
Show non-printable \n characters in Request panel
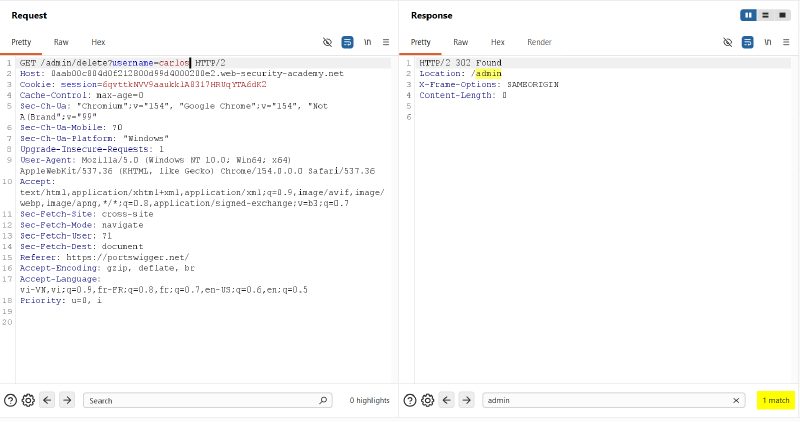tap(367, 42)
